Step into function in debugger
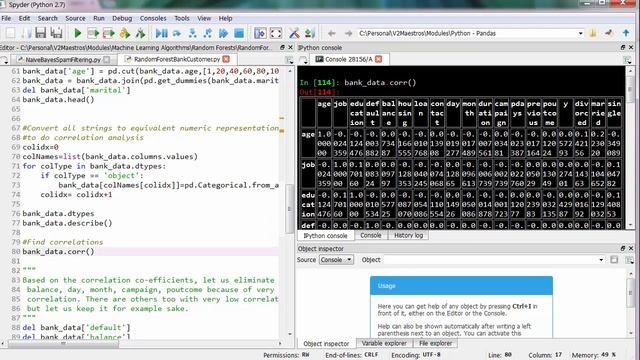Viewport: 640px width, 360px height. 192,33
